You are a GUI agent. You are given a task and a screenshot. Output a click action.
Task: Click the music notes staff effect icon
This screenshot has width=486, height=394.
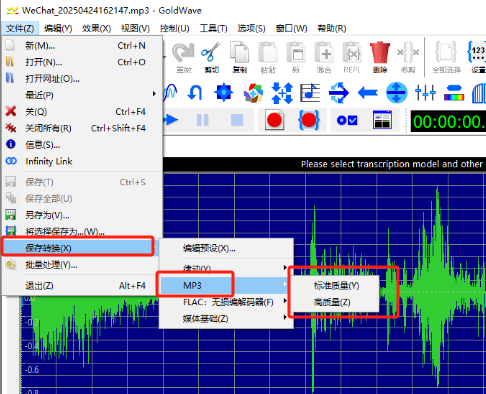coord(310,92)
